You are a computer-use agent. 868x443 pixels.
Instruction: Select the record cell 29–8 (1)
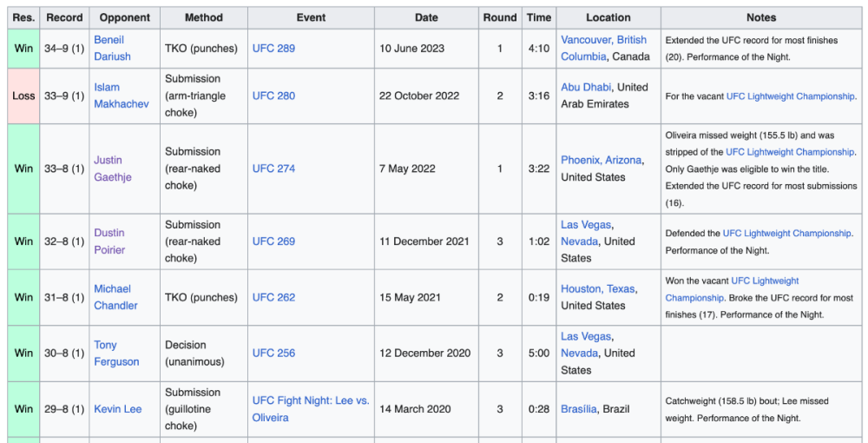(64, 409)
